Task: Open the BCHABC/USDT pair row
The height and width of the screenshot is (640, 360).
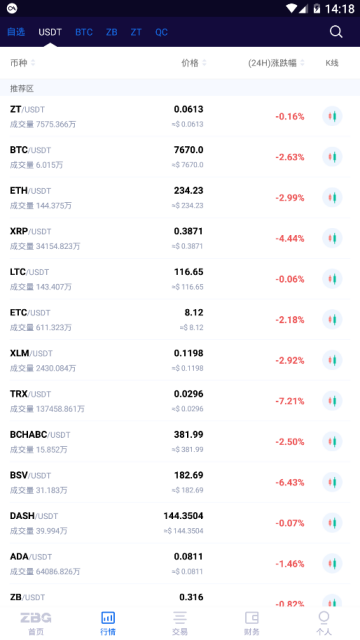Action: tap(180, 441)
